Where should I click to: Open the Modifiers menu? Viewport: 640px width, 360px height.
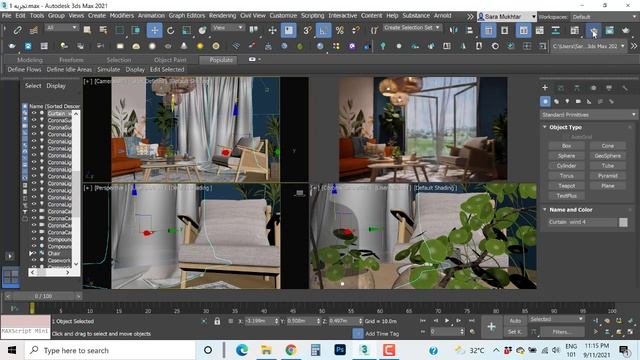[x=122, y=16]
